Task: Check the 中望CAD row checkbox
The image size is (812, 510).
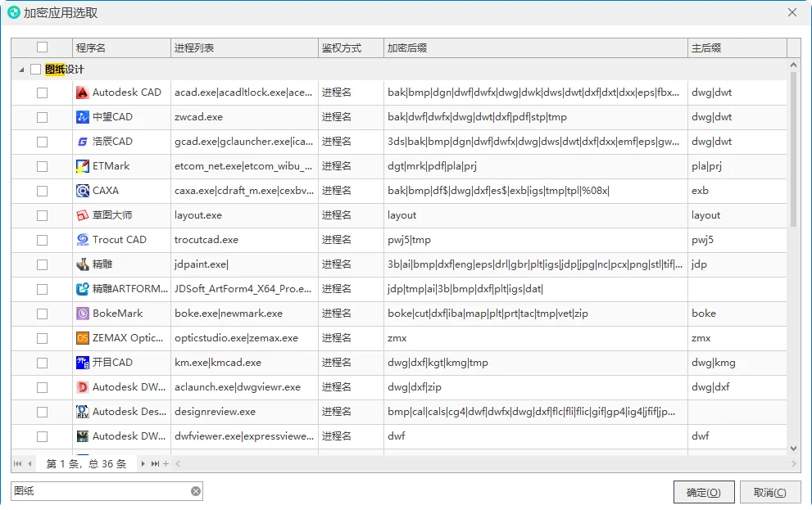Action: tap(43, 117)
